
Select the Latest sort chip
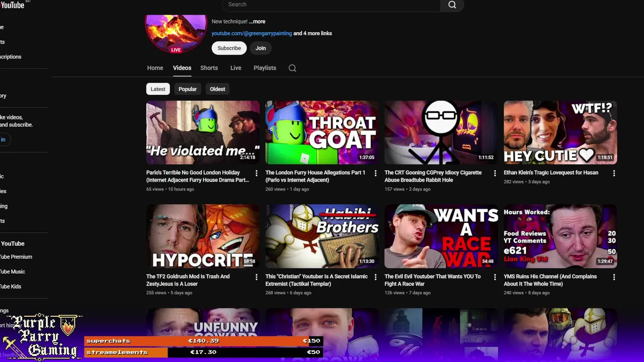[158, 89]
